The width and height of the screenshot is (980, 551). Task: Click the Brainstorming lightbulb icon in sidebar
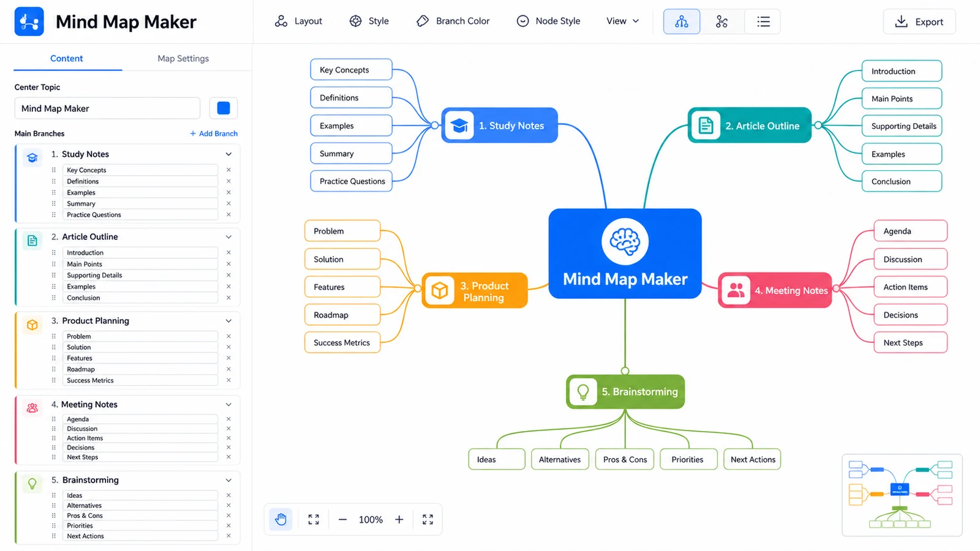pyautogui.click(x=32, y=484)
